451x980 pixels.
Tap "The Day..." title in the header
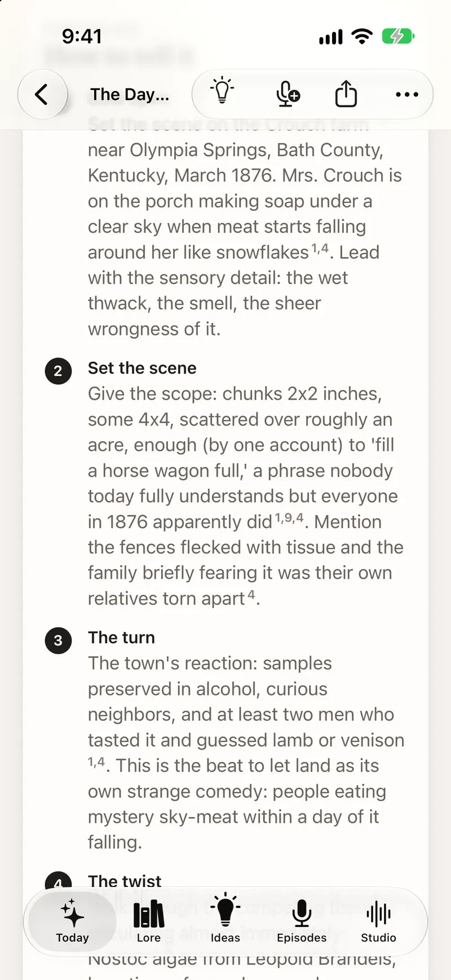[x=130, y=94]
